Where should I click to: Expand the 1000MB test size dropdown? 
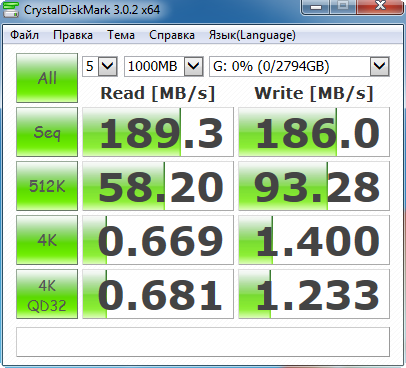point(194,66)
